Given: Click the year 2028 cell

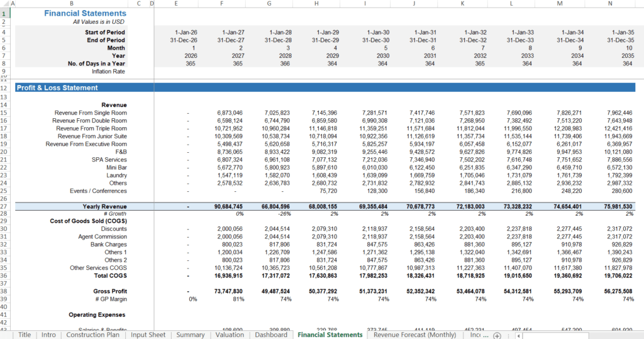Looking at the screenshot, I should (286, 56).
